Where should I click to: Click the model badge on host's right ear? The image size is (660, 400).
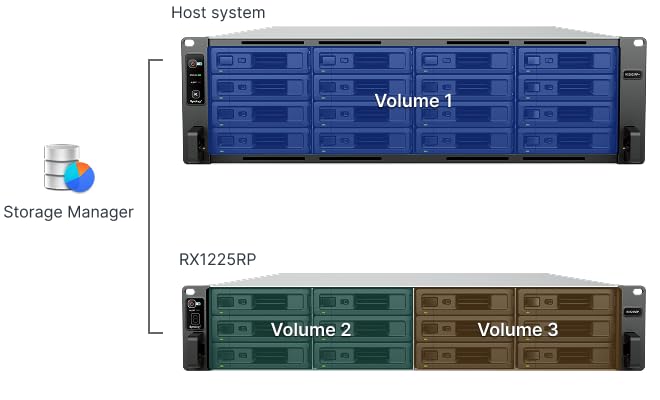click(631, 75)
